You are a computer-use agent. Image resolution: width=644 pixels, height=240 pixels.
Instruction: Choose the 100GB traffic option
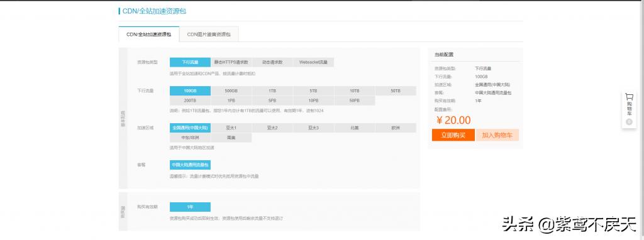pos(190,90)
